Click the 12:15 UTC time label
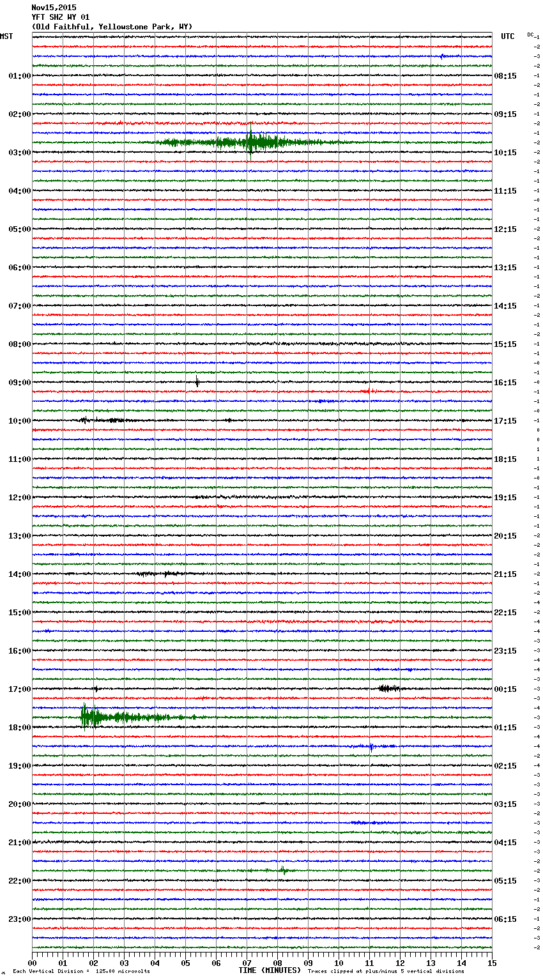The image size is (543, 980). pos(505,229)
